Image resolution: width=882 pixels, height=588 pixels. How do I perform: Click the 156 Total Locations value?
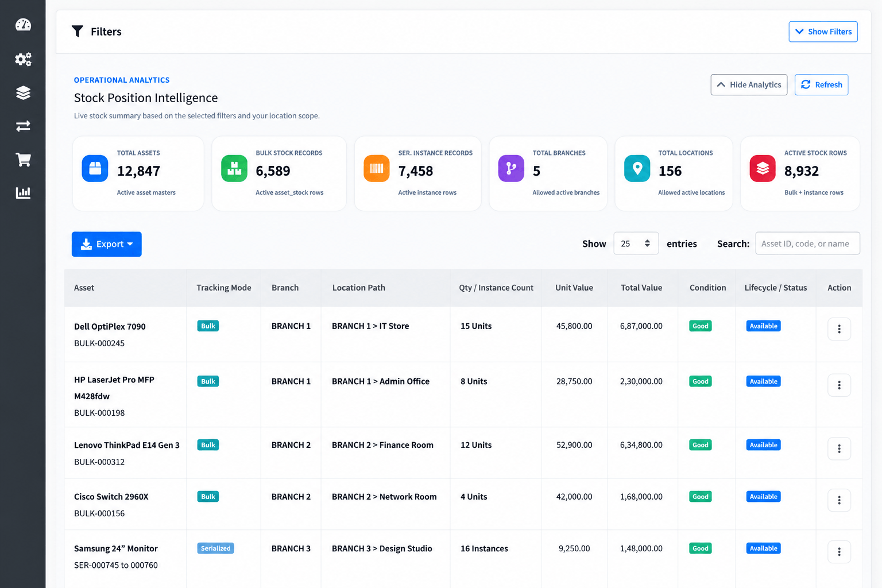coord(670,171)
